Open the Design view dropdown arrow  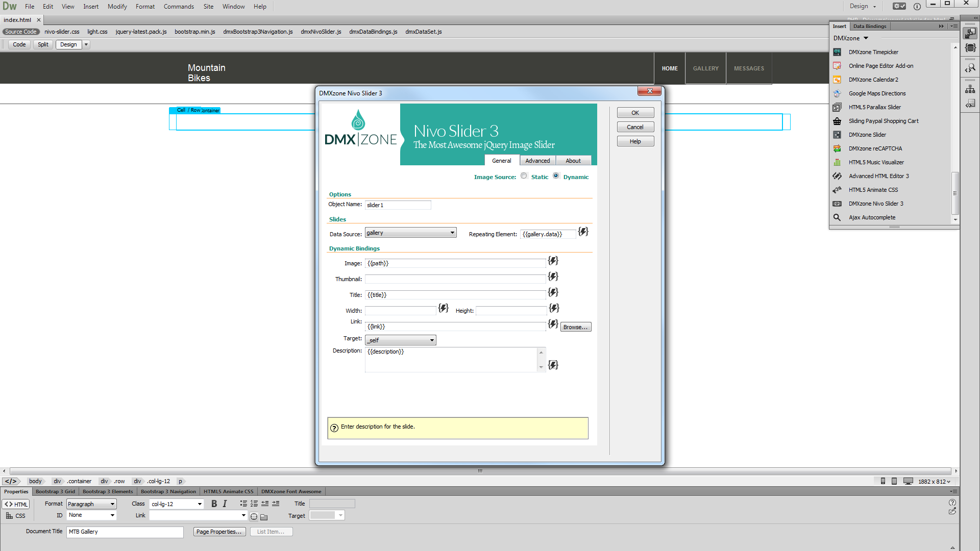pyautogui.click(x=86, y=44)
